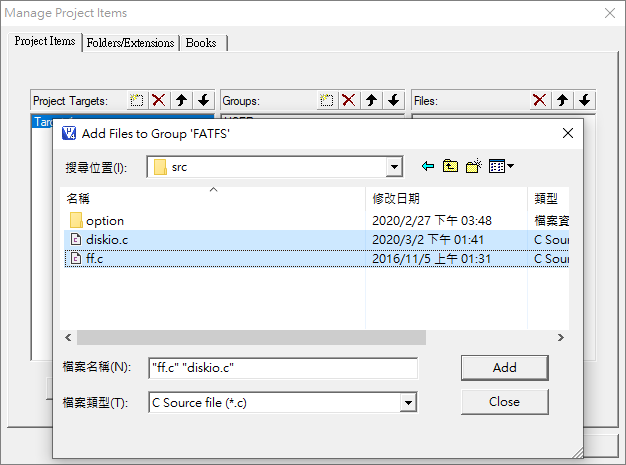Click date 2020/2/27 下午 03:48
The width and height of the screenshot is (626, 465).
pyautogui.click(x=432, y=220)
